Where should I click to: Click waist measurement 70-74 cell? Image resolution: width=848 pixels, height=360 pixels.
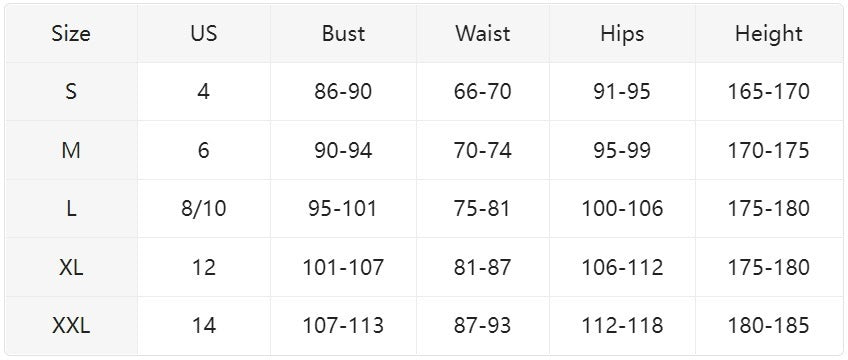[483, 150]
